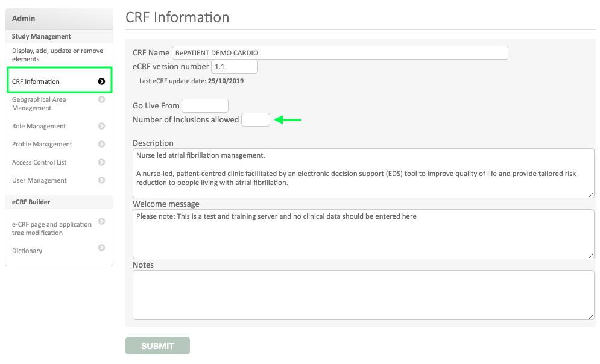The width and height of the screenshot is (600, 364).
Task: Click the Number of inclusions allowed field
Action: 256,120
